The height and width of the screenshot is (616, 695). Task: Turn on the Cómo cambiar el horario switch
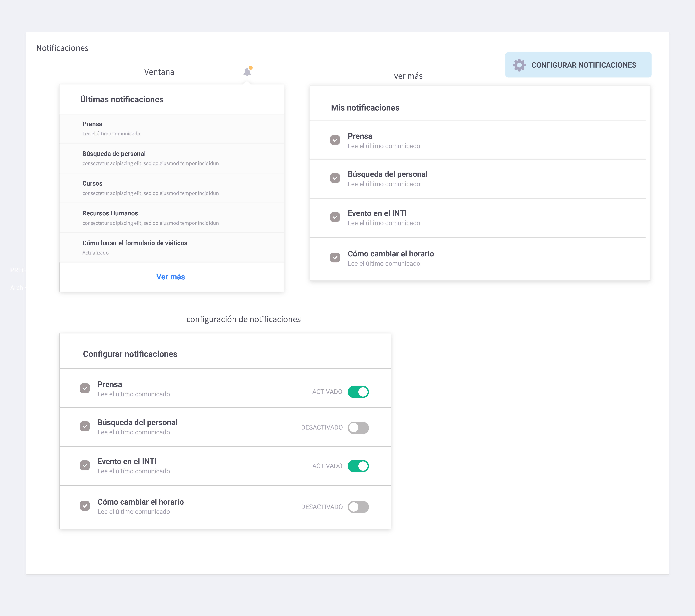pyautogui.click(x=358, y=507)
